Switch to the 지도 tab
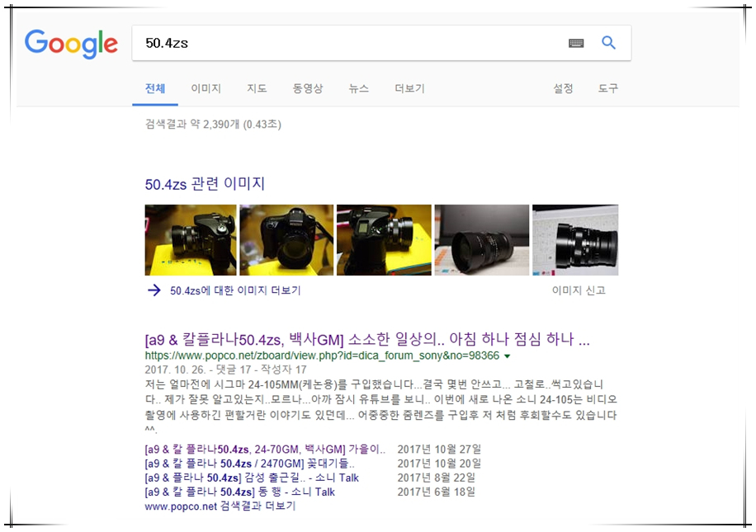Viewport: 756px width, 532px height. 257,88
